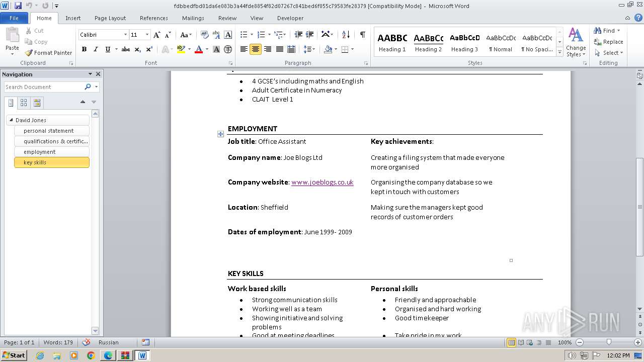
Task: Open Change Styles menu
Action: pyautogui.click(x=576, y=43)
